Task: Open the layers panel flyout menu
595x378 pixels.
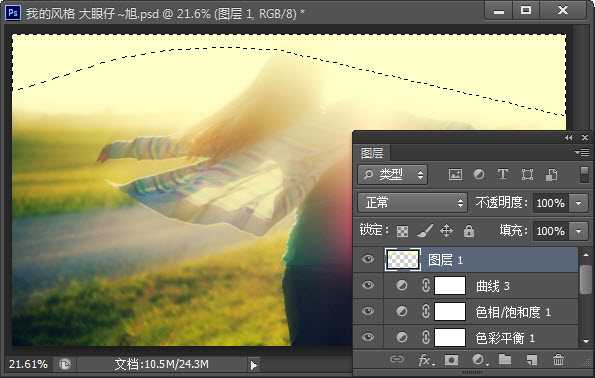Action: point(582,153)
